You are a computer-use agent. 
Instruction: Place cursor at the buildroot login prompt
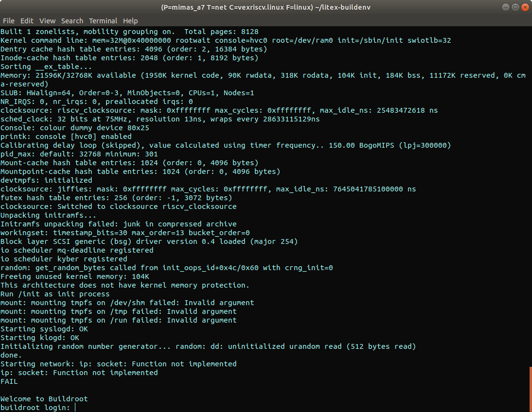click(x=75, y=408)
